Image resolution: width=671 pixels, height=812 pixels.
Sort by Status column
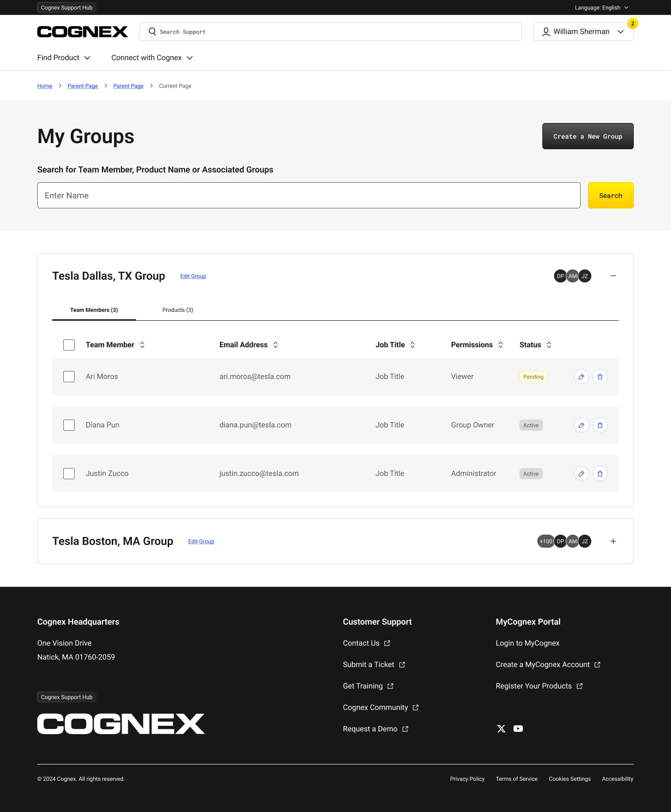pos(549,345)
